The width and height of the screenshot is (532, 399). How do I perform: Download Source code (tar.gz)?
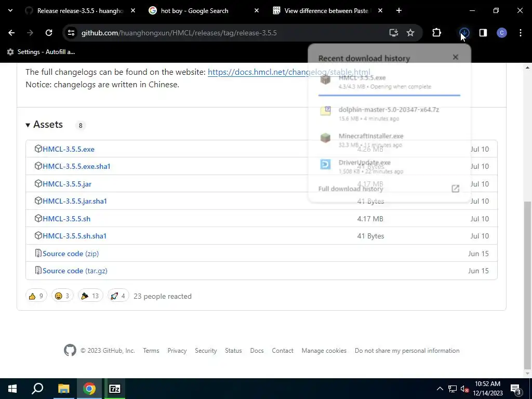click(75, 271)
